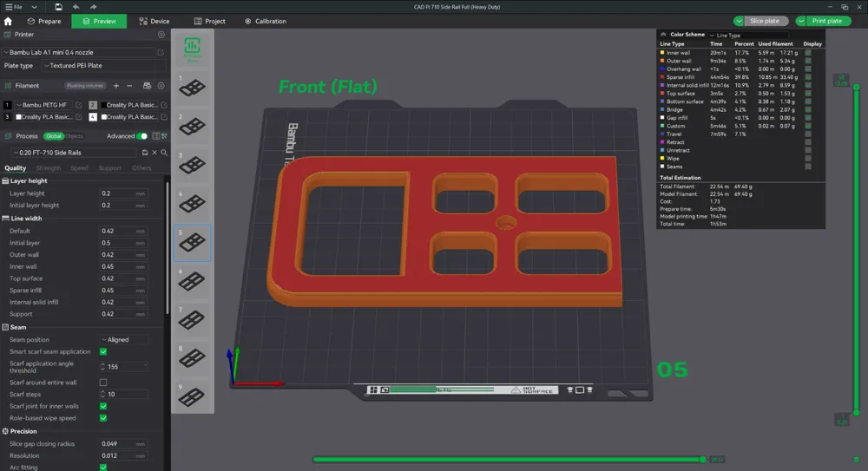Viewport: 868px width, 471px height.
Task: Switch to the Device tab
Action: [x=155, y=21]
